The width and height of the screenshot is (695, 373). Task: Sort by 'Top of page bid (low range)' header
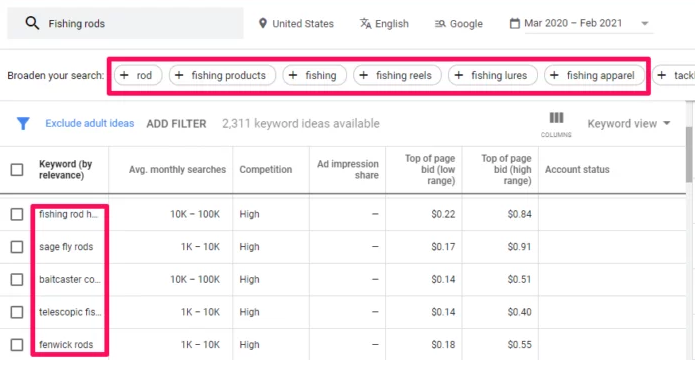click(x=429, y=170)
